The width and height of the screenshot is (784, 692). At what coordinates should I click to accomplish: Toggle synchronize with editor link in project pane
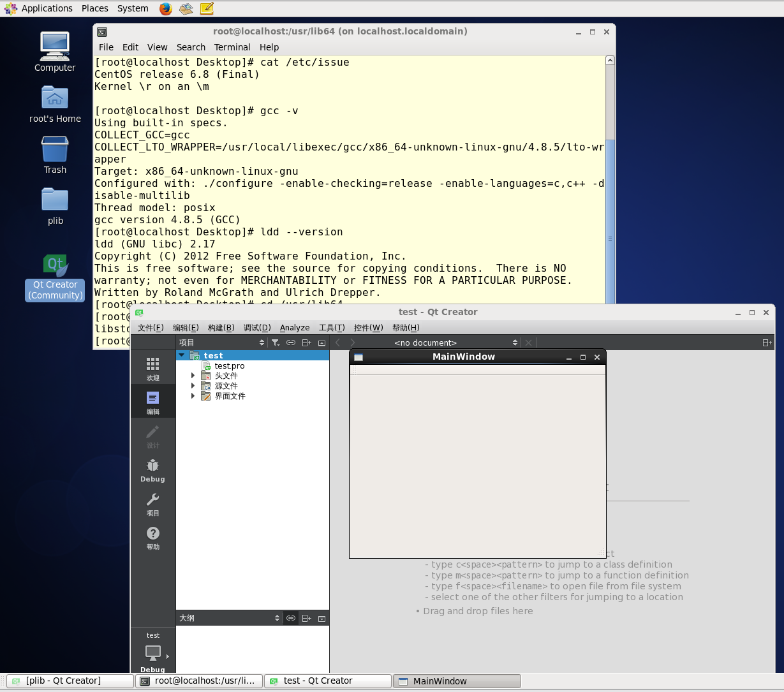point(291,342)
